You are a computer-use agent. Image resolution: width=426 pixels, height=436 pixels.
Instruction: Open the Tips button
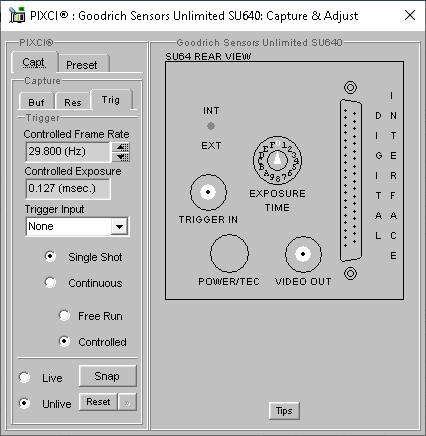pos(284,410)
